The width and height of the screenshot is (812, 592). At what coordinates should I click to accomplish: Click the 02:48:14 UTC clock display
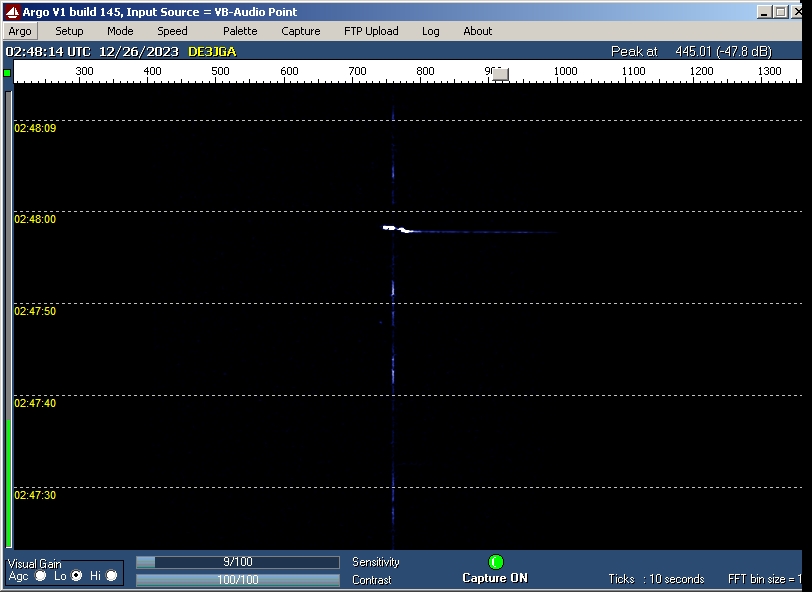click(x=48, y=52)
